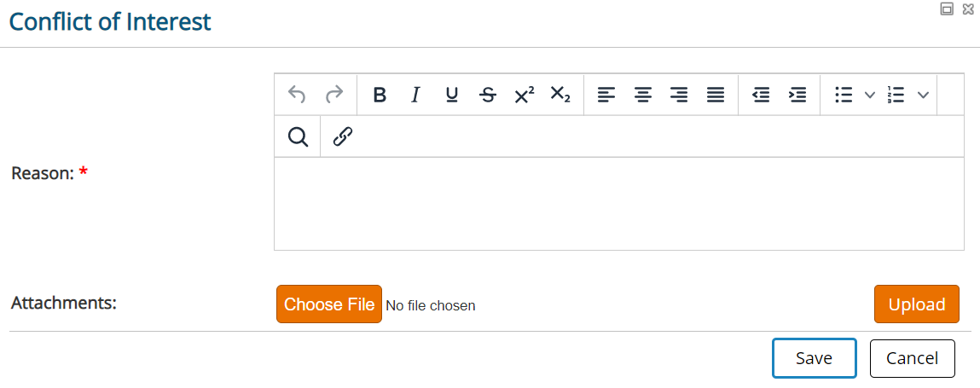Toggle italic formatting

point(415,95)
